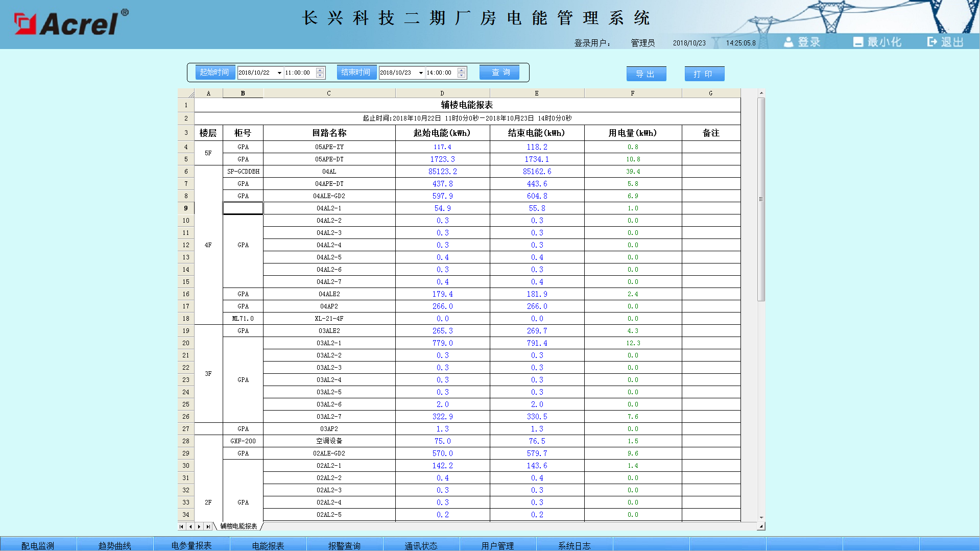Go to next sheet tab arrow
Screen dimensions: 980x551
coord(199,526)
